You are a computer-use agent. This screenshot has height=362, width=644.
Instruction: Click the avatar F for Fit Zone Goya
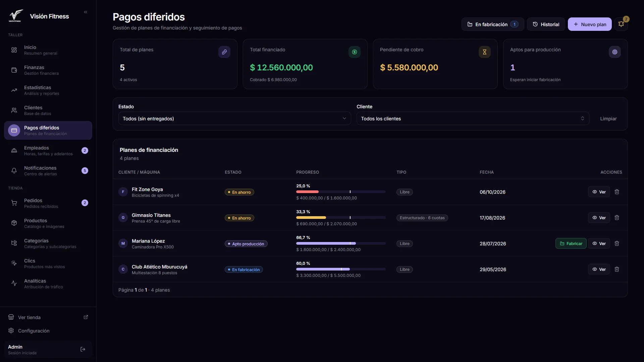click(123, 192)
